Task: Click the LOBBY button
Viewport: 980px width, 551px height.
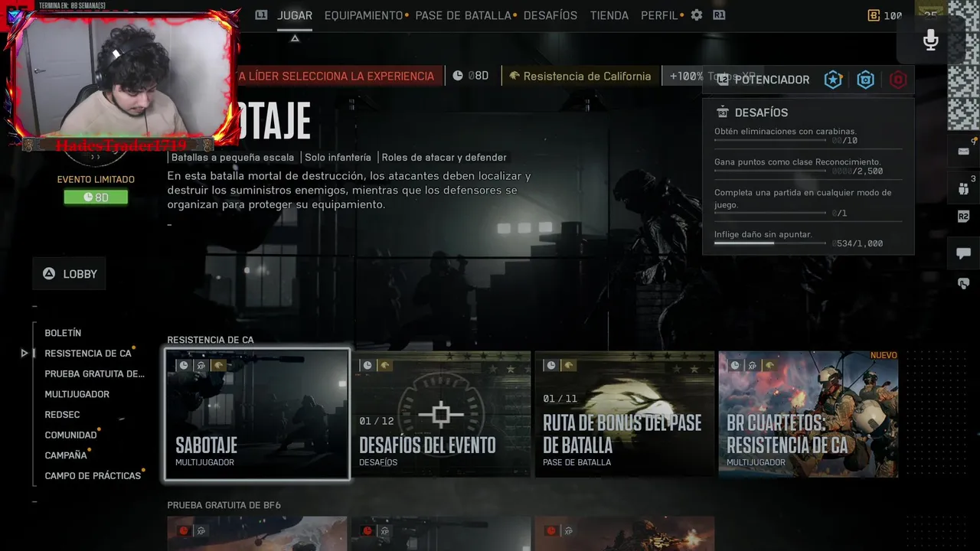Action: coord(70,274)
